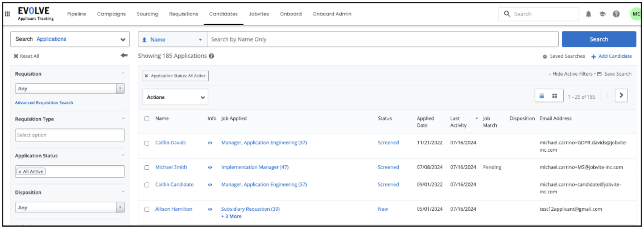Switch to list view icon
This screenshot has height=229, width=644.
click(542, 96)
